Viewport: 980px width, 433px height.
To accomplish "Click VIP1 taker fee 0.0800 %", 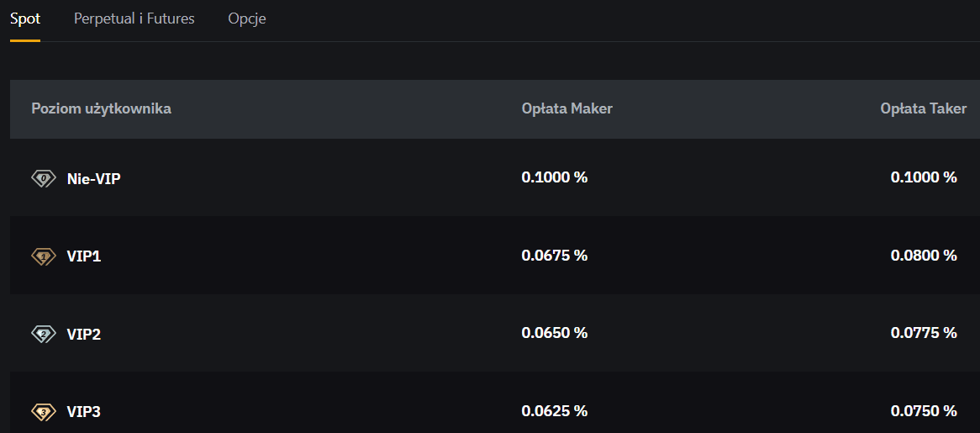I will pyautogui.click(x=924, y=256).
